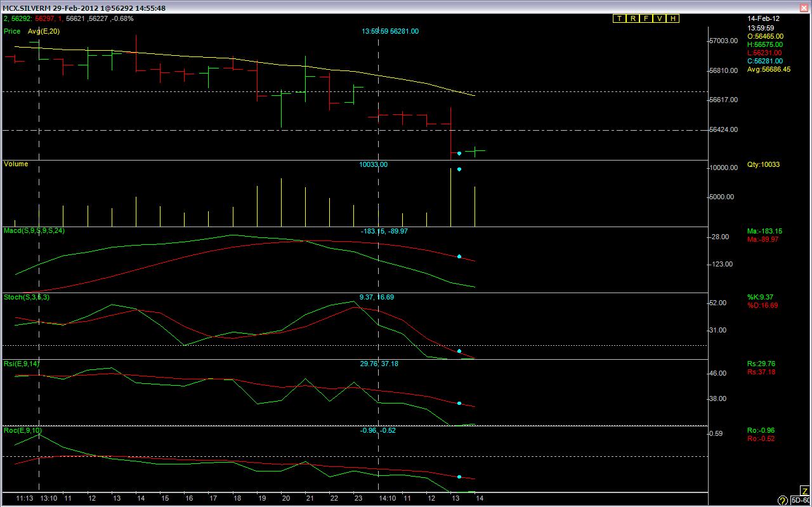
Task: Click the Macd(S,9,S,9,S,24) indicator label
Action: point(34,230)
